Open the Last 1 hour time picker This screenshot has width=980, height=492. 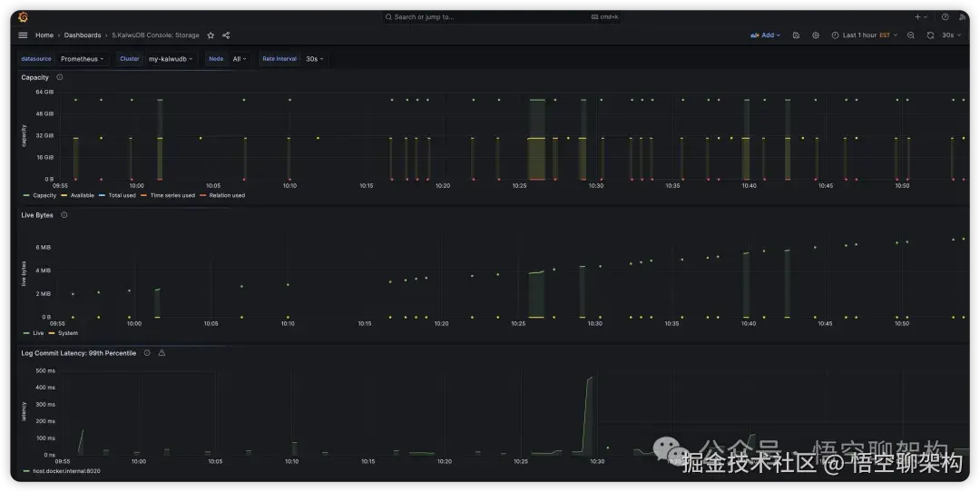pyautogui.click(x=865, y=35)
